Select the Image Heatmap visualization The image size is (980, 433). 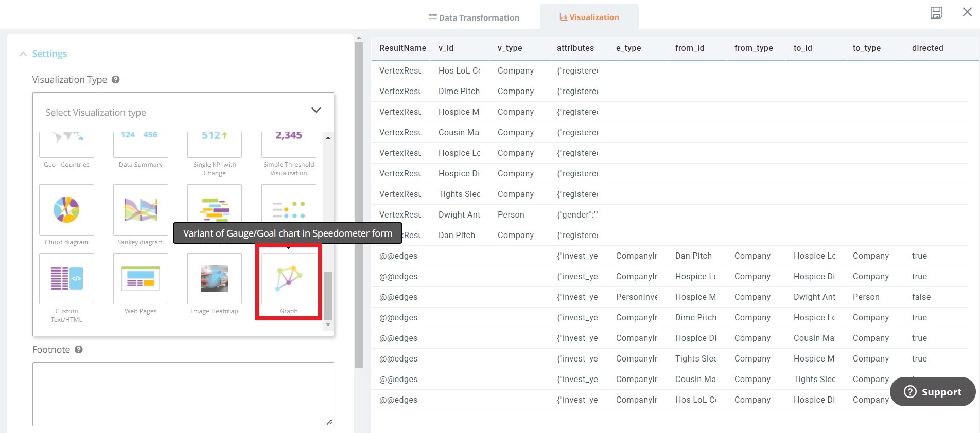click(x=215, y=279)
